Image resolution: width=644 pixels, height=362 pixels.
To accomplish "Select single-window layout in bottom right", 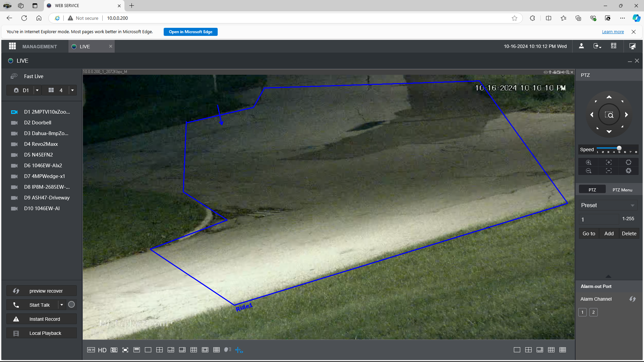I will (517, 350).
